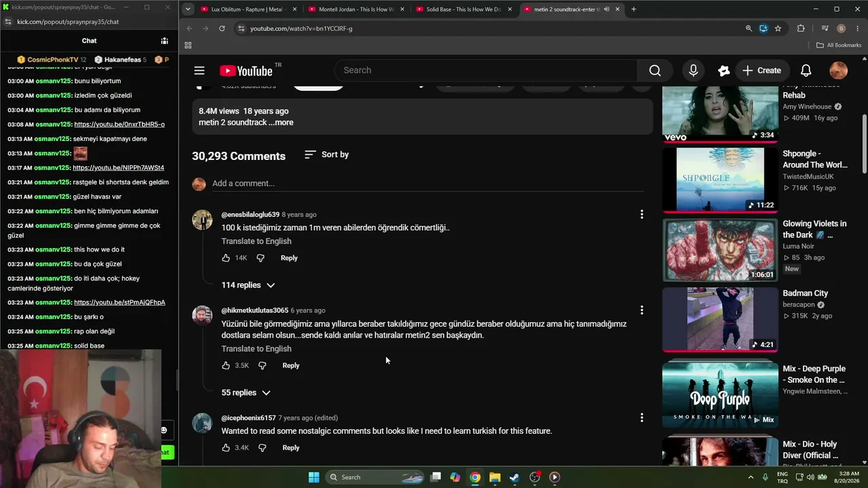Image resolution: width=868 pixels, height=488 pixels.
Task: Open OBS Studio from the taskbar
Action: tap(534, 477)
